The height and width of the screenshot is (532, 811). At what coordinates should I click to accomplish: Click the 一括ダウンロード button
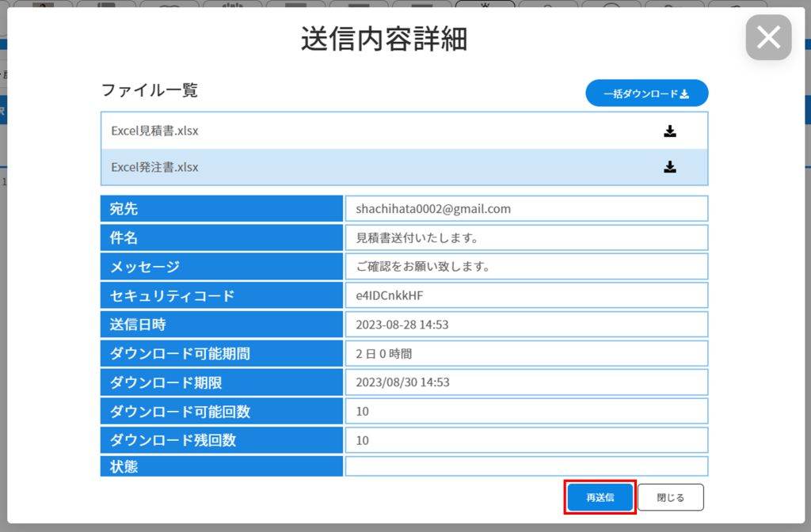tap(646, 93)
